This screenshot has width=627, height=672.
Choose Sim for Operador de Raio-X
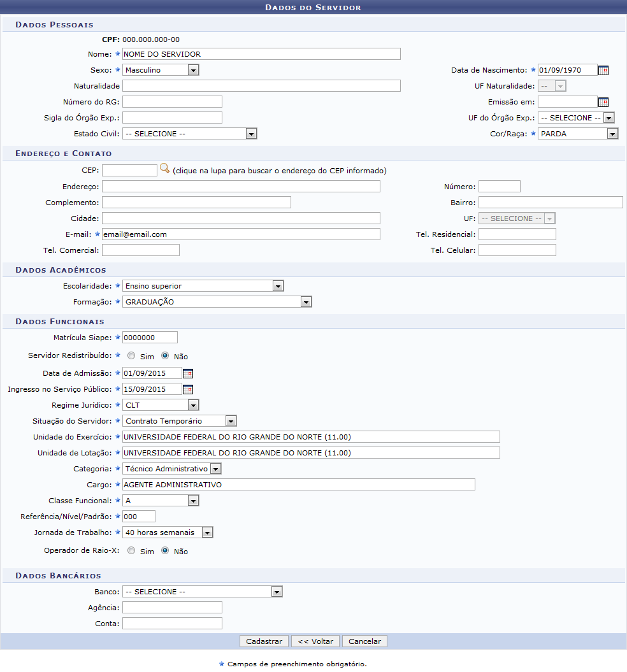131,551
